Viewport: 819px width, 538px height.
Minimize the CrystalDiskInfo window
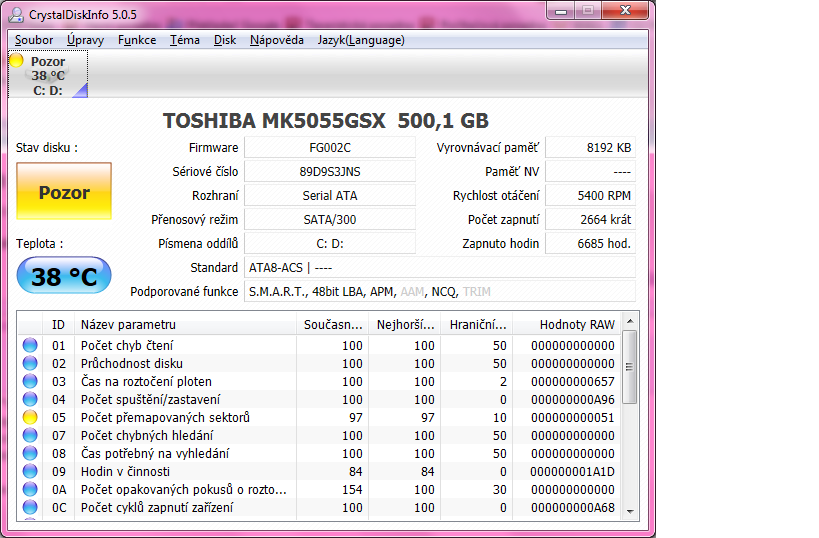coord(561,10)
